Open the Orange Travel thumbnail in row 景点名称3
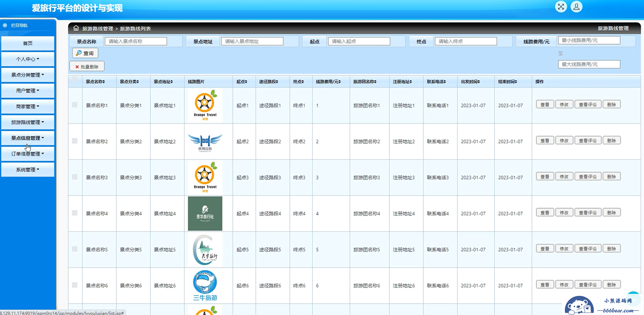The image size is (644, 315). (x=205, y=178)
